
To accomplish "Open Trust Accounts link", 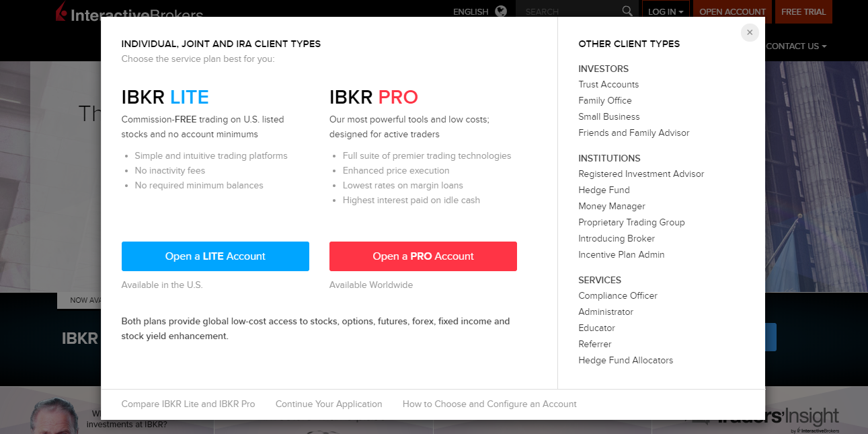I will tap(608, 84).
